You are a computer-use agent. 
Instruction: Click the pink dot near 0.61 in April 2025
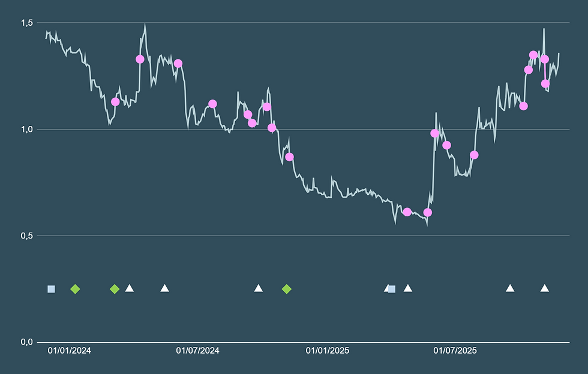407,212
